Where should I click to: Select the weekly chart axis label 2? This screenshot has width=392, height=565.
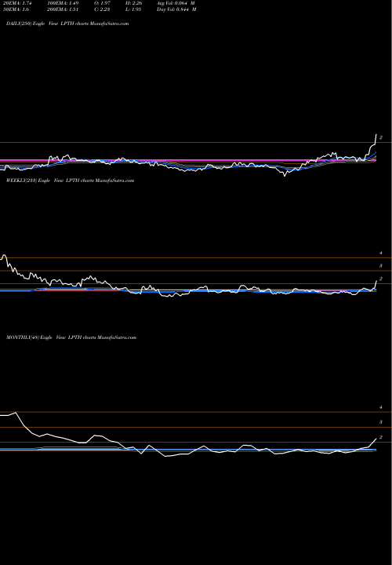[x=381, y=279]
